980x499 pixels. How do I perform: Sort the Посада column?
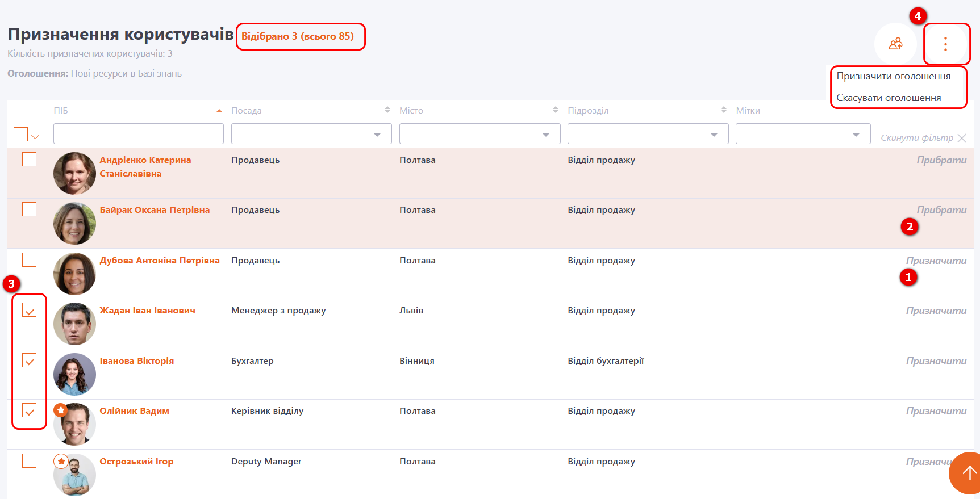[x=387, y=110]
